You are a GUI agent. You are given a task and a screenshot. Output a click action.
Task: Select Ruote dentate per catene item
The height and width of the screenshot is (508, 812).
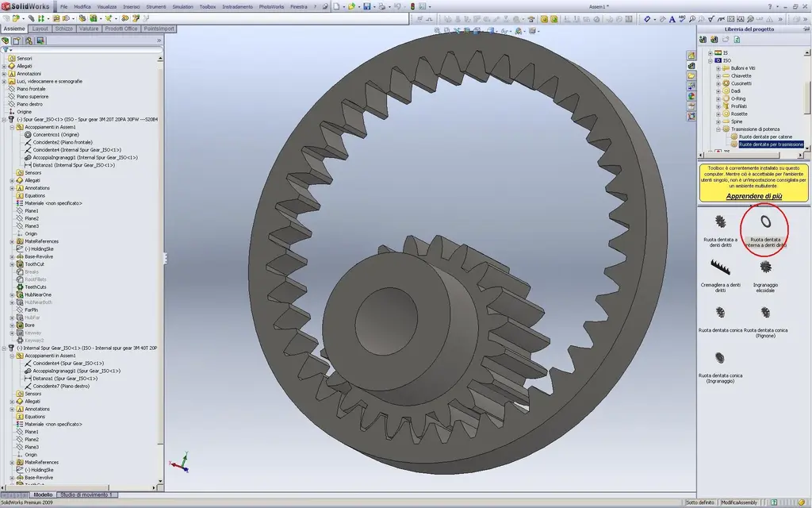[x=765, y=137]
